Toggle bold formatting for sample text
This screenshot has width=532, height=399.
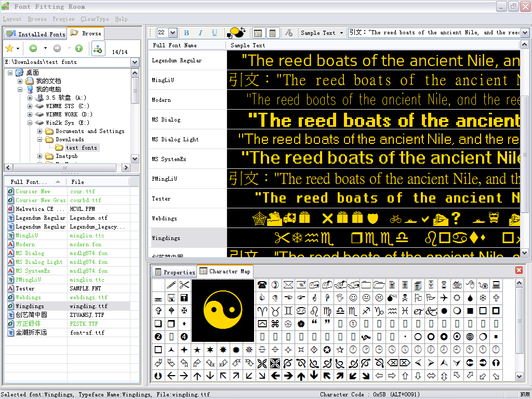tap(187, 33)
